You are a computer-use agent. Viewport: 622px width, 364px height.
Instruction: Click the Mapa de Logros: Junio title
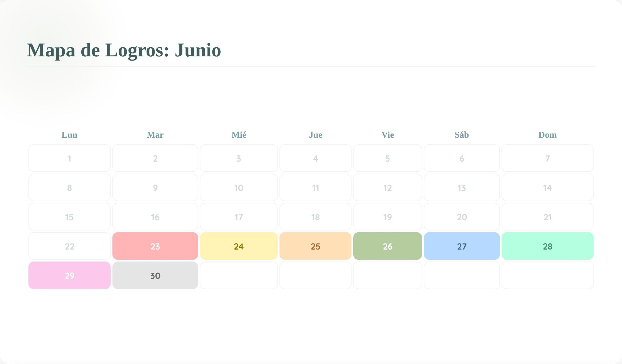coord(124,50)
